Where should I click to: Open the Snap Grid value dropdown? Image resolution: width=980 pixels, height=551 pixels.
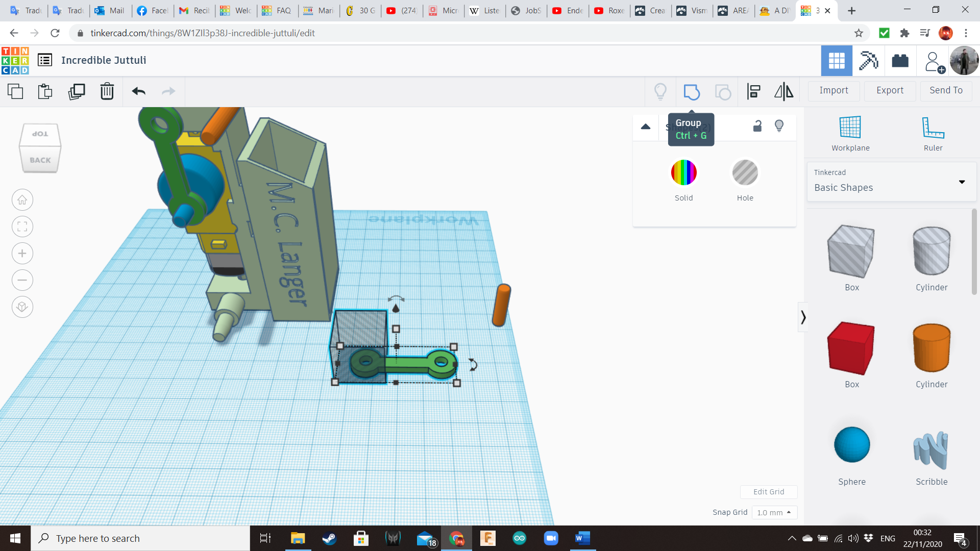click(774, 512)
